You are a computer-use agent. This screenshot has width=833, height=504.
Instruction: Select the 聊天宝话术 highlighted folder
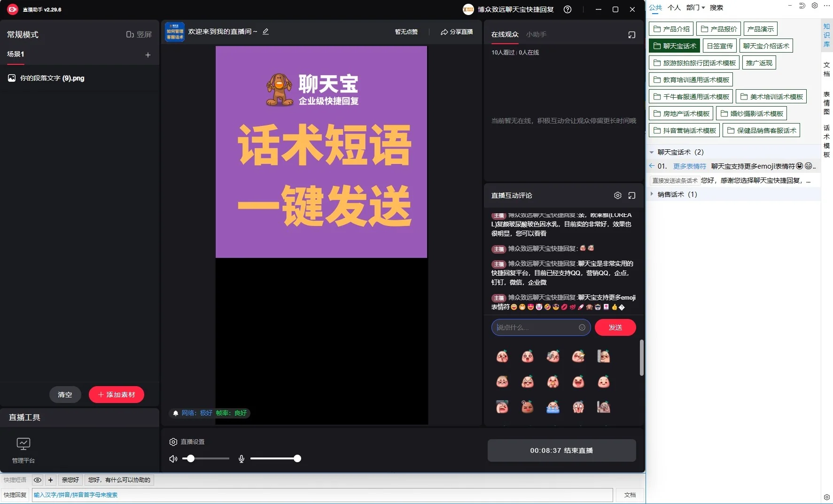coord(675,46)
